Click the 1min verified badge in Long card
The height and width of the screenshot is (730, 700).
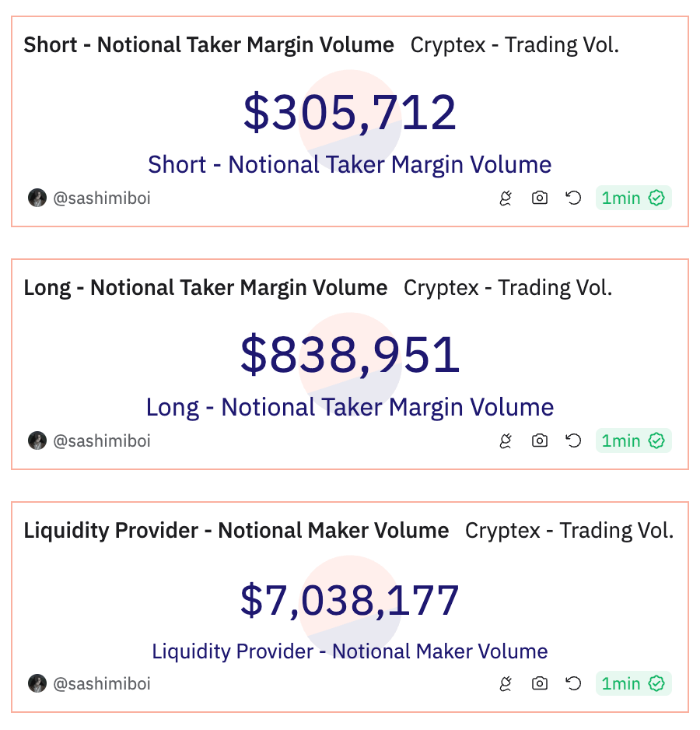tap(633, 440)
